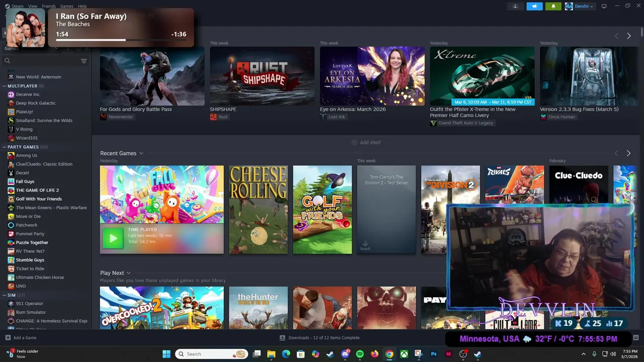Select UNO in the library list

tap(21, 286)
